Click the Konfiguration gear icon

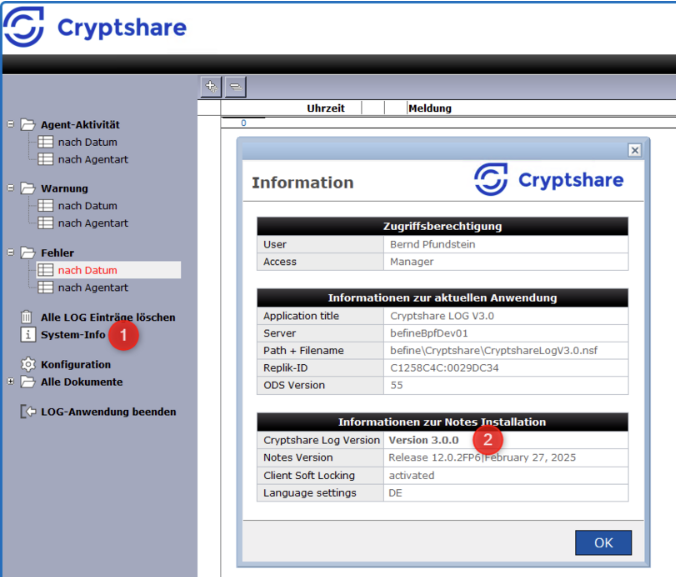point(28,364)
